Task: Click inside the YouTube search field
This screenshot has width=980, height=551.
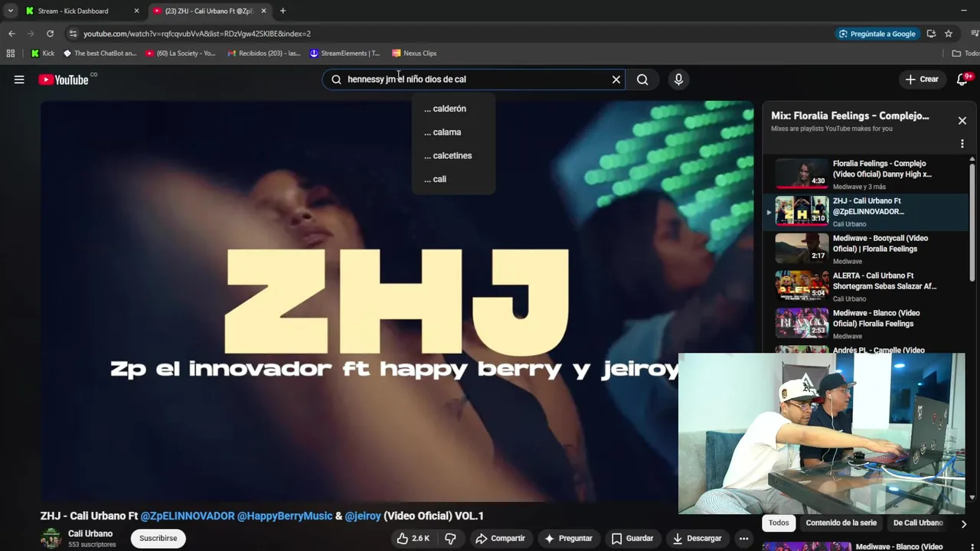Action: [475, 80]
